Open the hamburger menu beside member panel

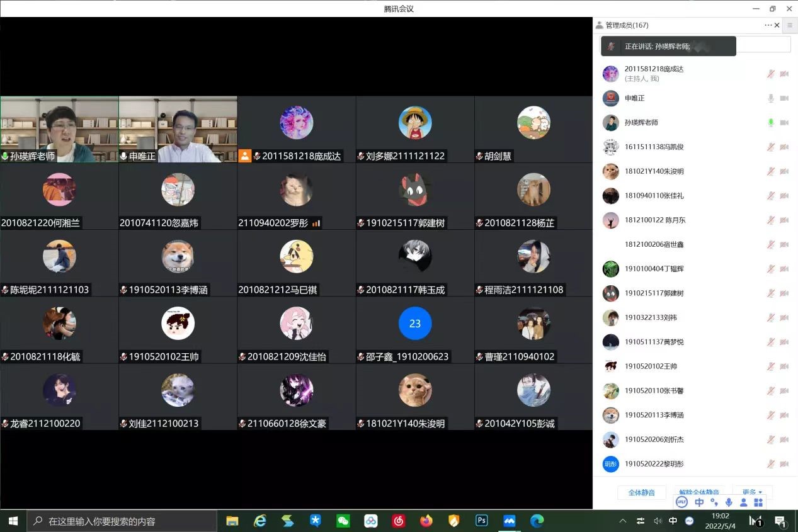click(790, 25)
